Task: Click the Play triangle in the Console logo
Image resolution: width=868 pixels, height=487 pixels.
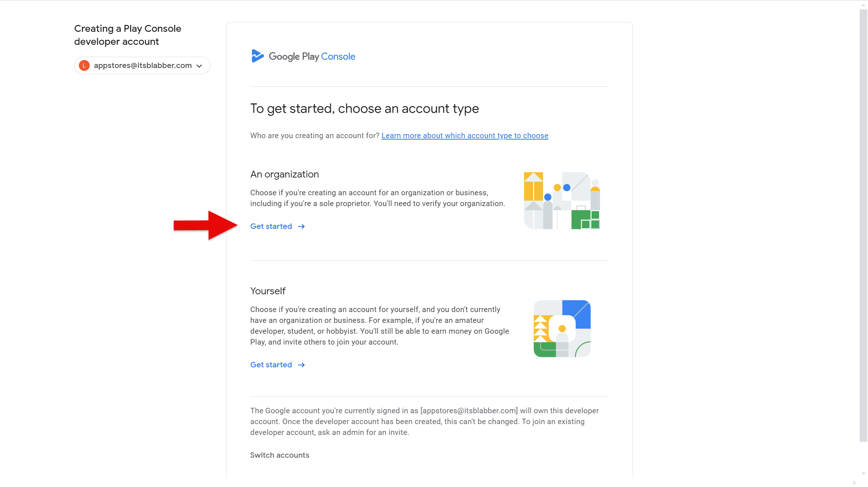Action: click(258, 56)
